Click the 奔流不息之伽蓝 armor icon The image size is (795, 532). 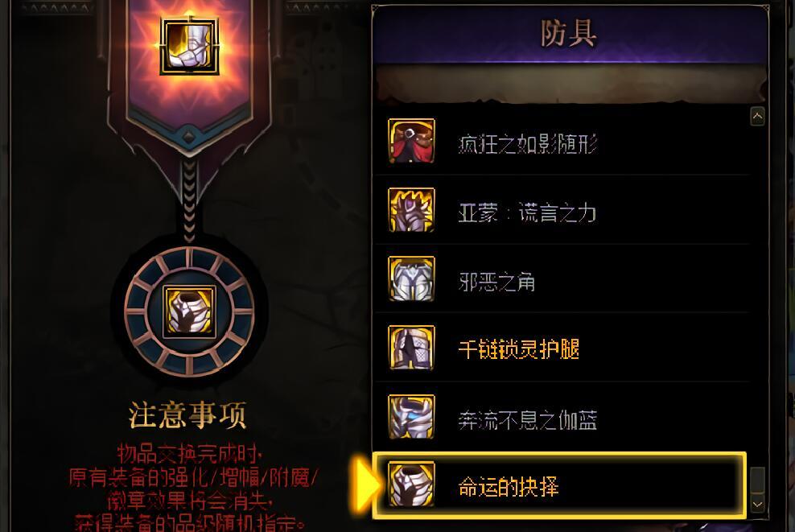coord(411,417)
